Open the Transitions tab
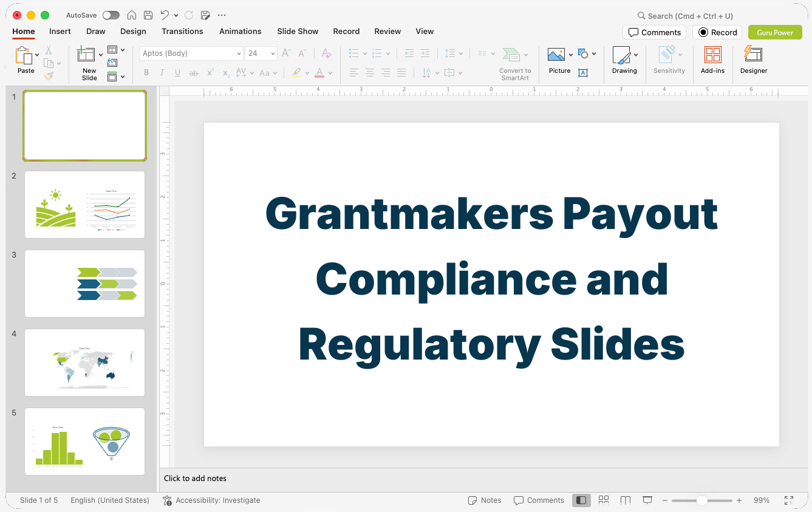Viewport: 812px width, 512px height. coord(182,31)
